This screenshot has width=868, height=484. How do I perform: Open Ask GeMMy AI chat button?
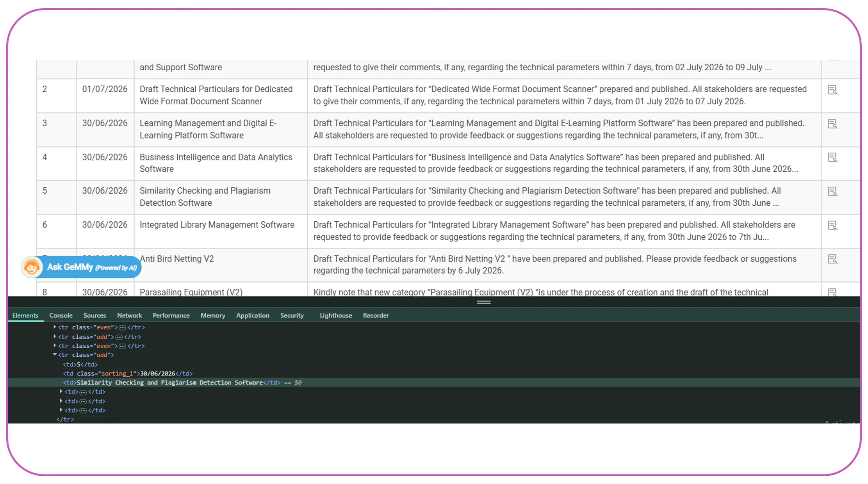click(x=81, y=267)
